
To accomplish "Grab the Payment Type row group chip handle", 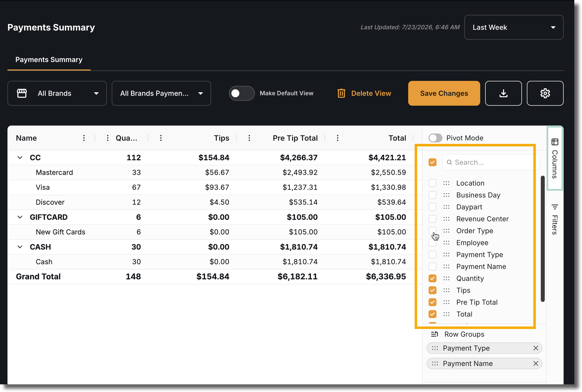I will click(435, 348).
